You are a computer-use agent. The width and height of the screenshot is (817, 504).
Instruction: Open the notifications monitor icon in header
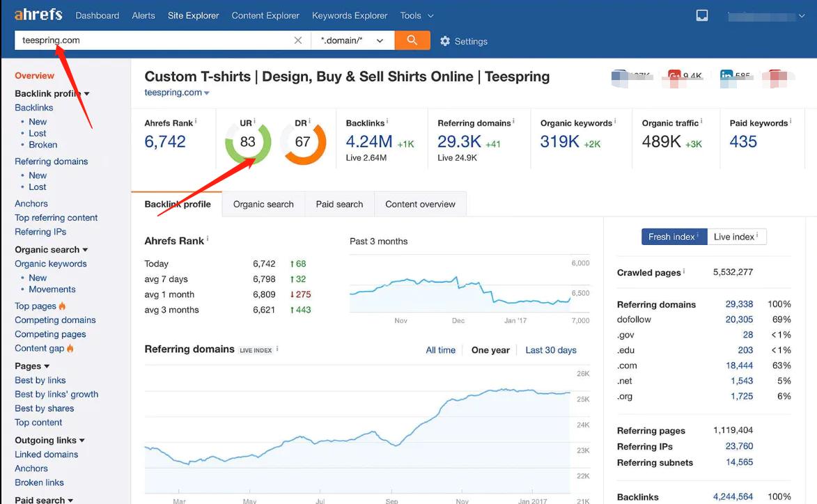[x=702, y=15]
